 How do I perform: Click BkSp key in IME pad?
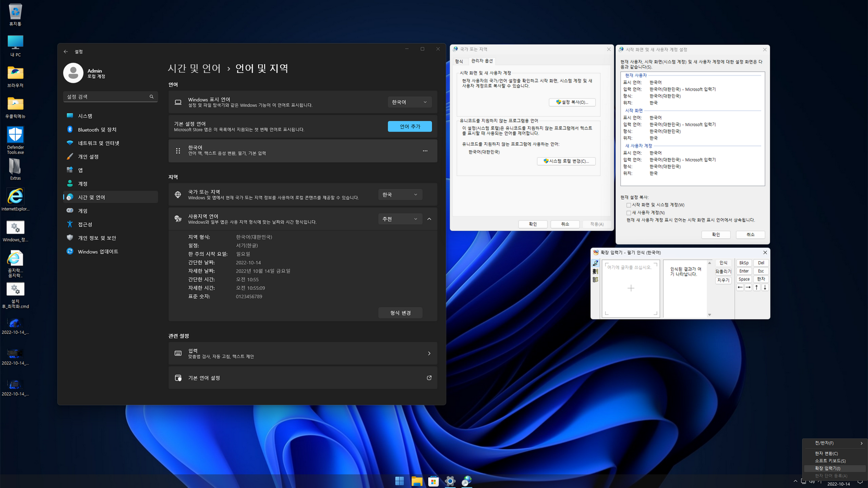[x=744, y=263]
